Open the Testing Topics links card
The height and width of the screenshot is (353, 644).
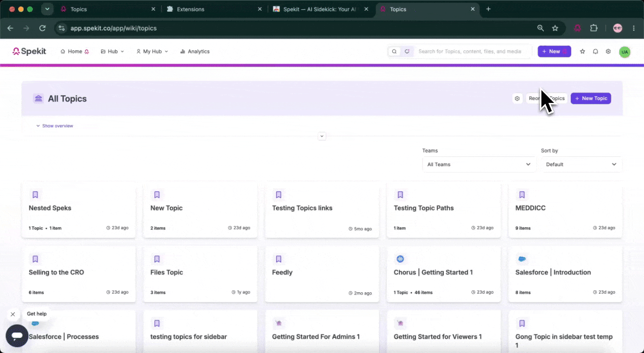click(x=322, y=210)
